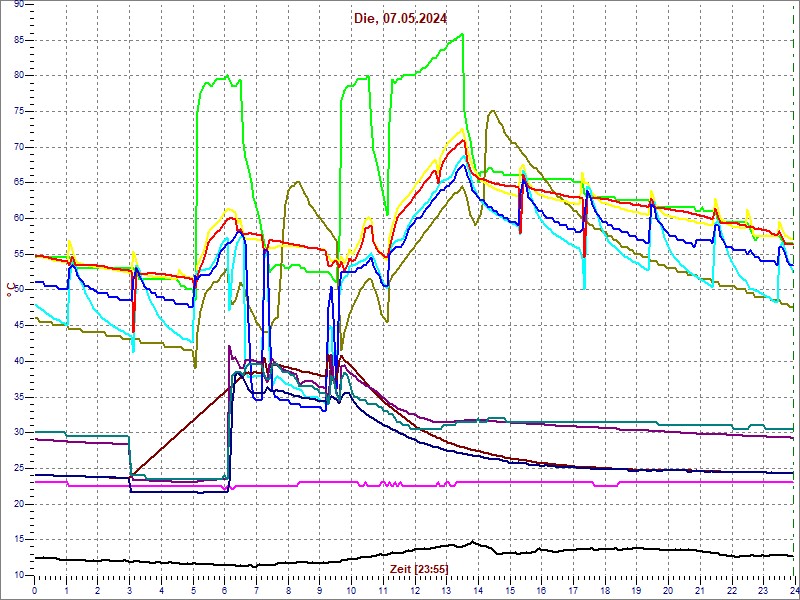Click hour 14 on the time axis

478,590
